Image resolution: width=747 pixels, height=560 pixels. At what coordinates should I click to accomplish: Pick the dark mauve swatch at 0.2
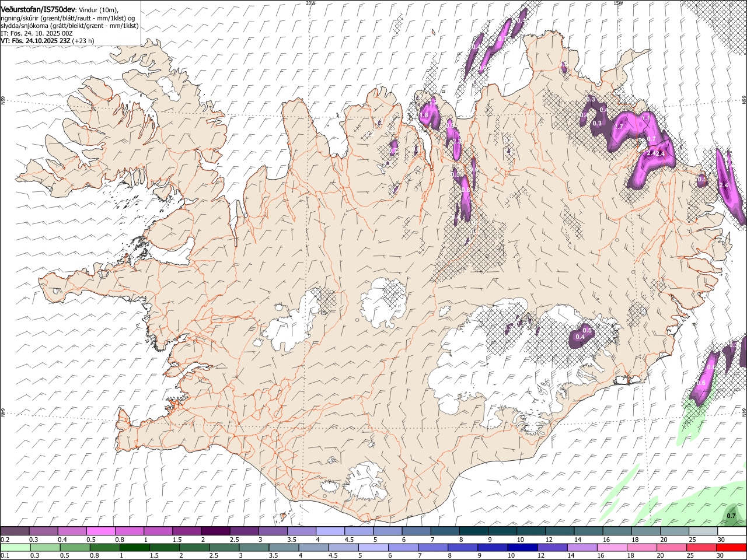pos(15,531)
